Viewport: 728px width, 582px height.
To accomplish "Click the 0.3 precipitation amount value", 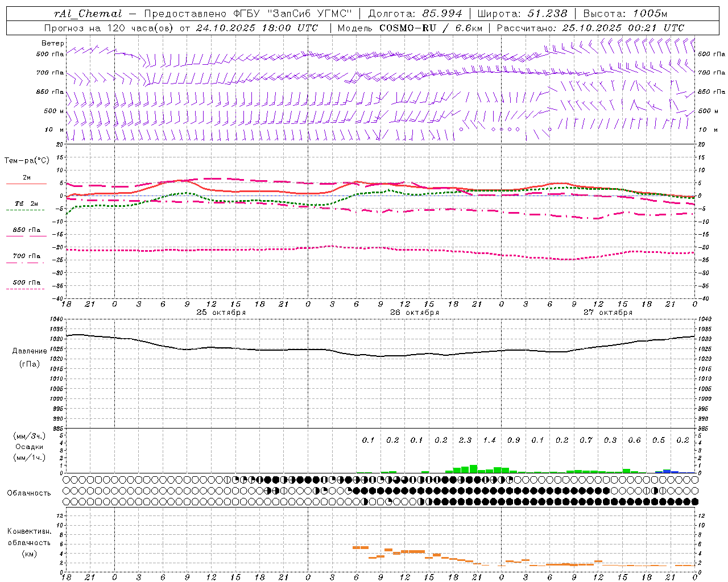I will coord(610,440).
